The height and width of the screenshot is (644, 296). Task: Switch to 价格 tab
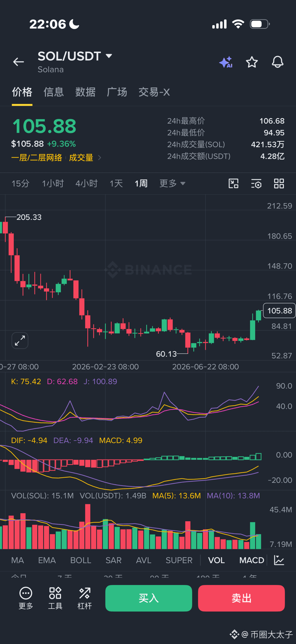[x=22, y=92]
